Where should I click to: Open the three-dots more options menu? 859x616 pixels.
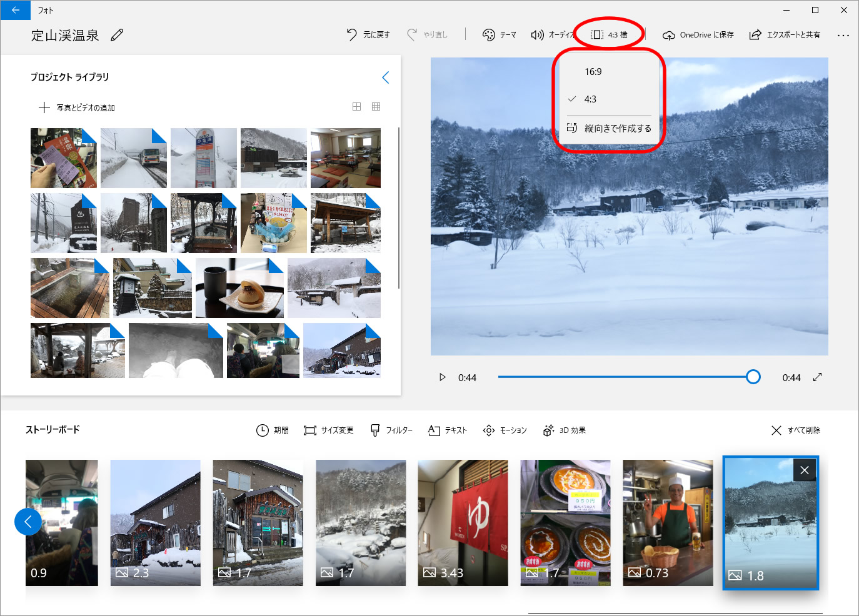(843, 35)
